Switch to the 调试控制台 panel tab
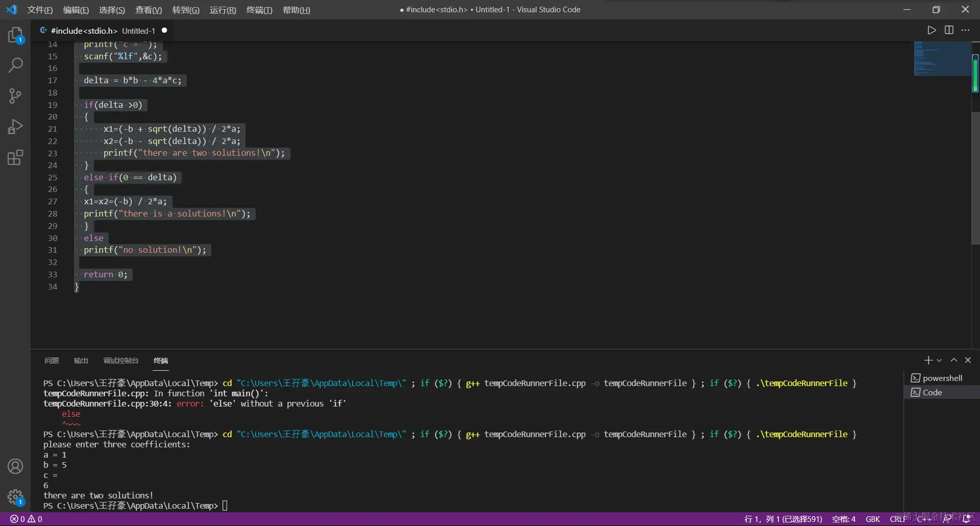Screen dimensions: 980x526 pos(121,361)
